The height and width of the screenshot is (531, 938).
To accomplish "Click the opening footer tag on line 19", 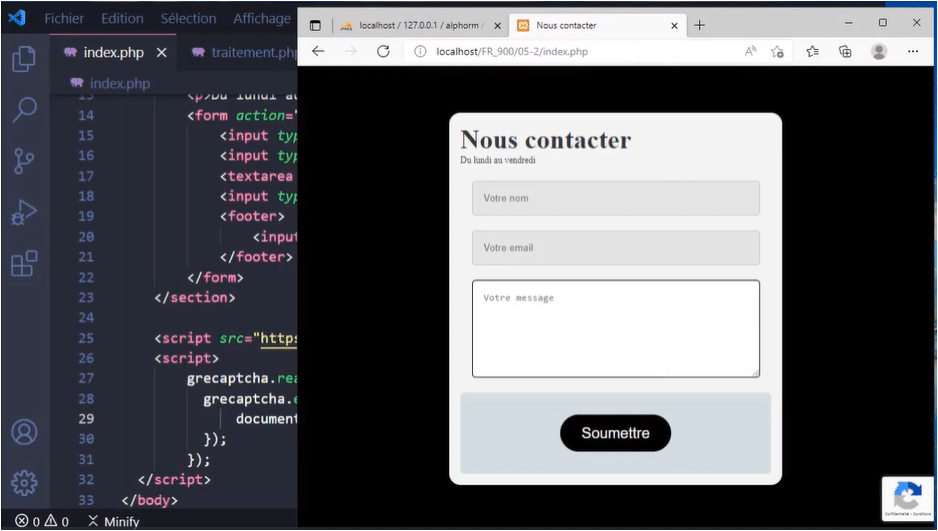I will click(x=252, y=216).
